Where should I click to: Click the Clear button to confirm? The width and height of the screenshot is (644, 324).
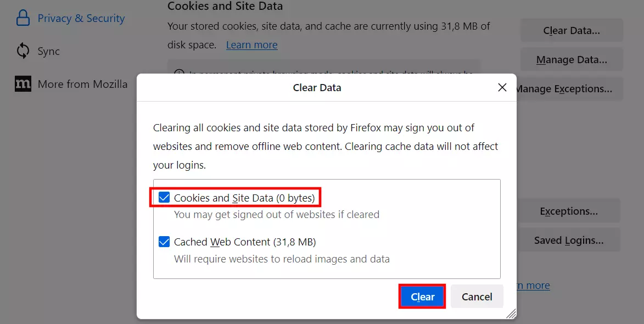422,296
